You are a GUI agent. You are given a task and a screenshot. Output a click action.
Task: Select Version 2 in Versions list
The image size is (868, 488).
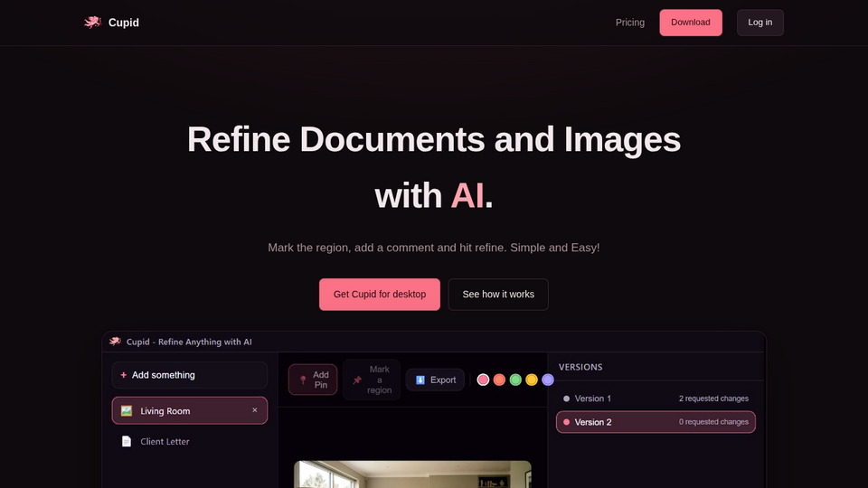(x=656, y=422)
